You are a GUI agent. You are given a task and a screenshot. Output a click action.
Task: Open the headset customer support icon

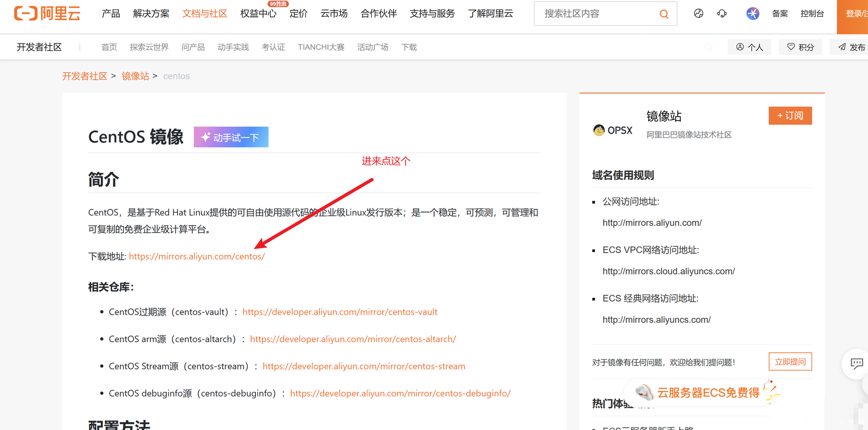(x=722, y=14)
